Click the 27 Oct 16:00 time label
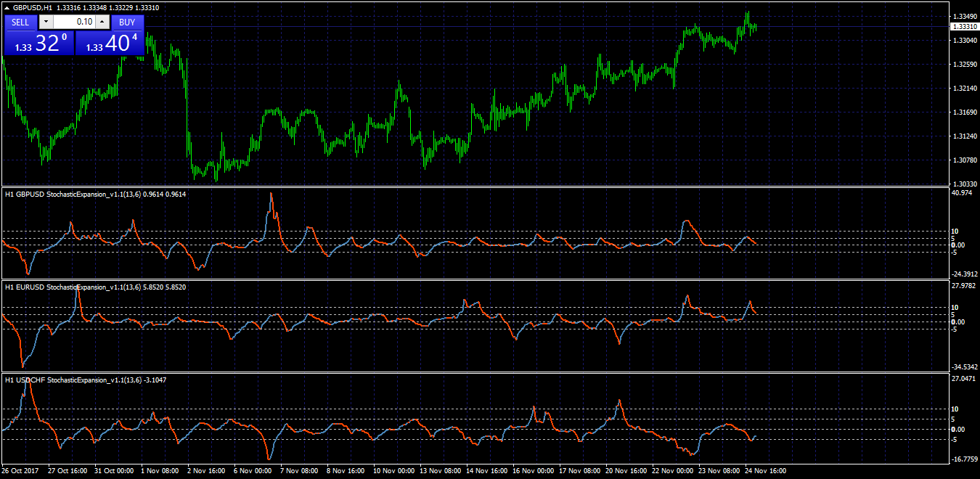Image resolution: width=980 pixels, height=479 pixels. [68, 470]
